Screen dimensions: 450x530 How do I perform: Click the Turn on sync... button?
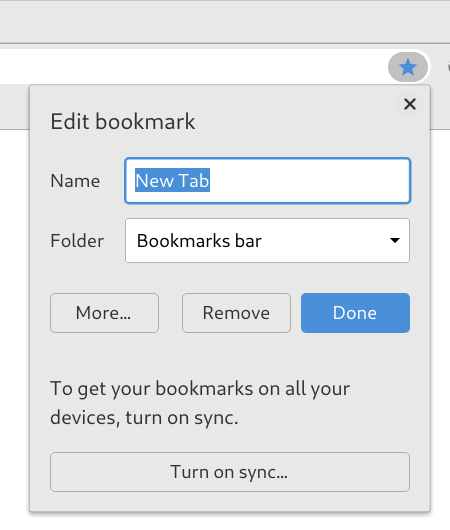point(230,472)
